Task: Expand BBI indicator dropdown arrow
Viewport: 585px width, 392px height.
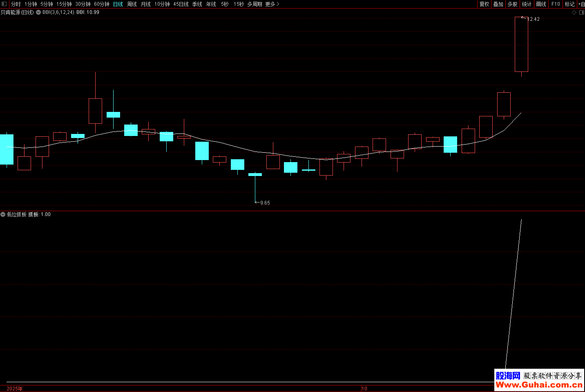Action: tap(38, 12)
